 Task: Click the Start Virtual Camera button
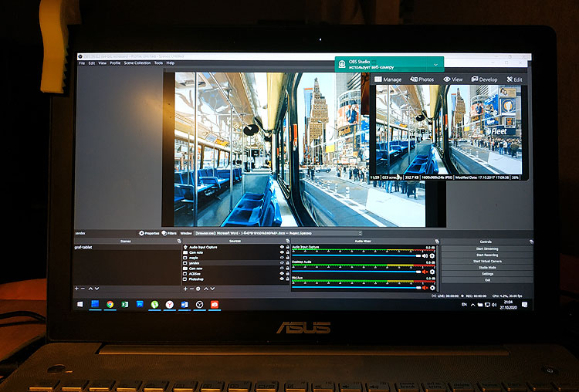click(486, 261)
